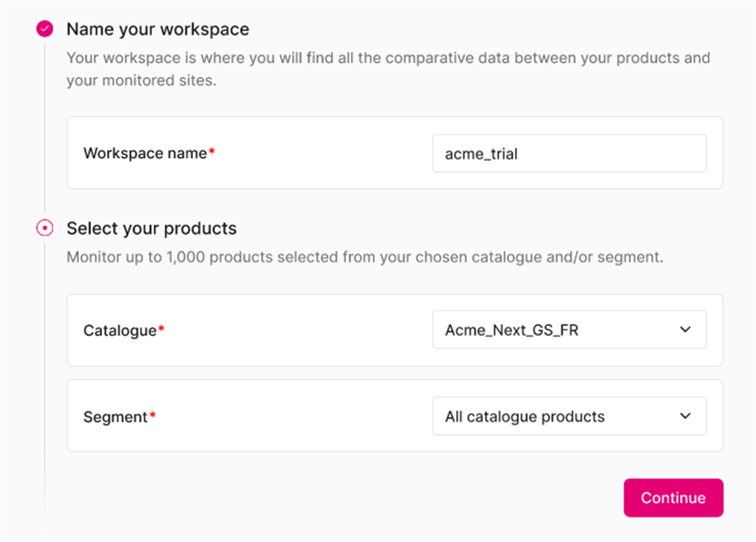Click the pink checkmark step icon
This screenshot has height=542, width=756.
[44, 30]
